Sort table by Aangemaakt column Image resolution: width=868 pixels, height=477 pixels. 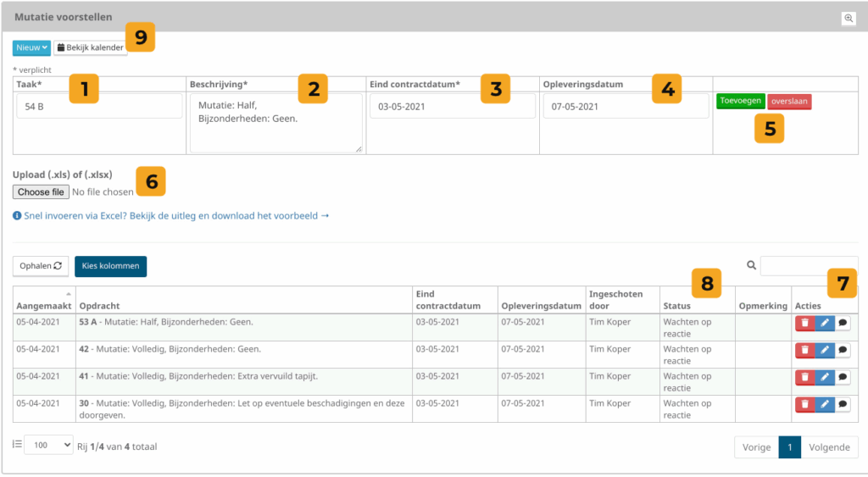click(44, 304)
